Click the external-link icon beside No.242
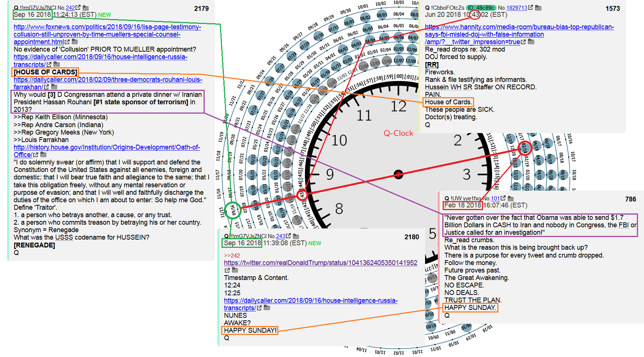The height and width of the screenshot is (357, 644). [x=78, y=7]
